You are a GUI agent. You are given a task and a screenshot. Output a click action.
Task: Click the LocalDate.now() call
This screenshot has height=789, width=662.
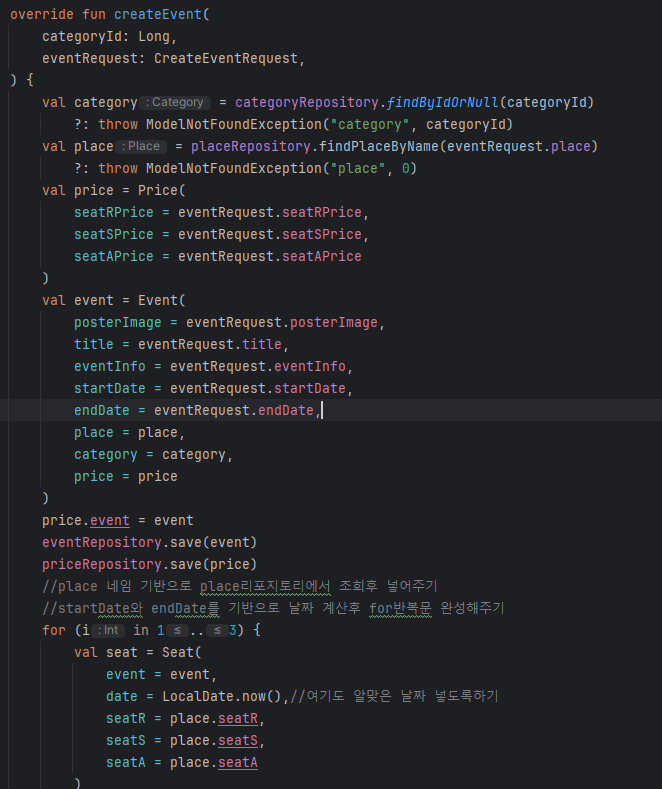point(222,696)
